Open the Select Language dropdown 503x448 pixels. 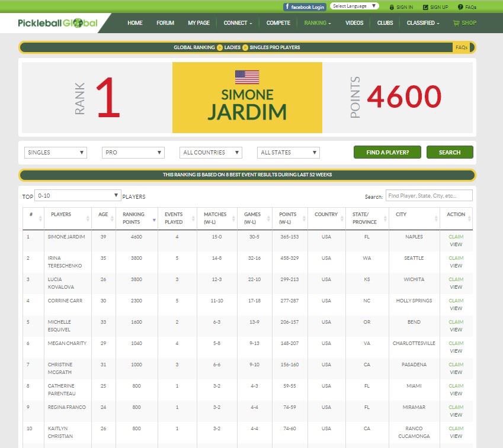(x=354, y=6)
